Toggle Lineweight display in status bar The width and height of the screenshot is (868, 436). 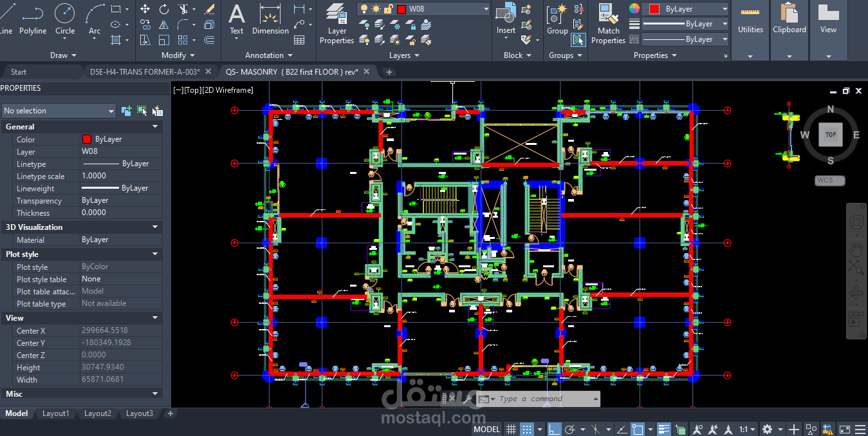tap(664, 429)
